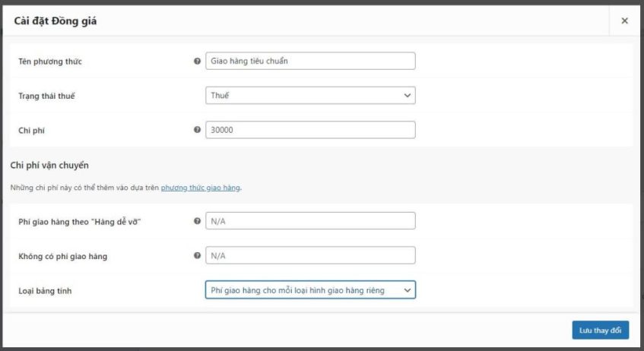Open the Trạng thái thuế dropdown

pyautogui.click(x=310, y=96)
